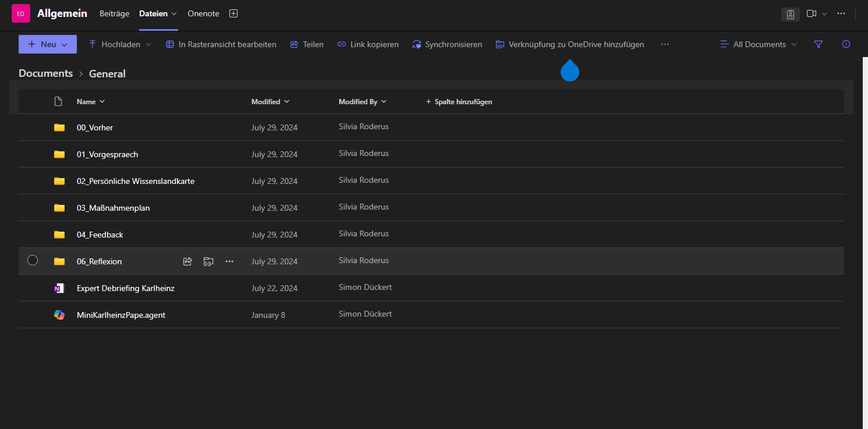This screenshot has height=429, width=868.
Task: Add a new tab with plus icon
Action: tap(233, 13)
